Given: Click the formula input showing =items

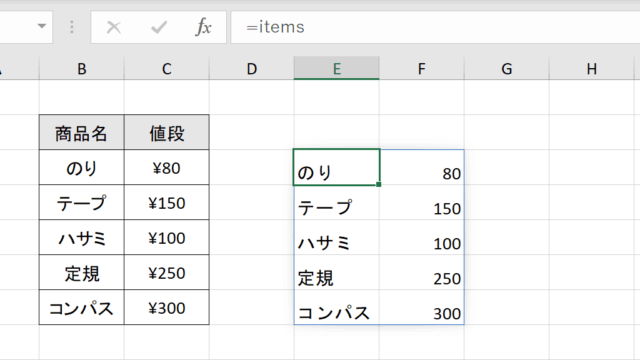Looking at the screenshot, I should click(x=435, y=27).
